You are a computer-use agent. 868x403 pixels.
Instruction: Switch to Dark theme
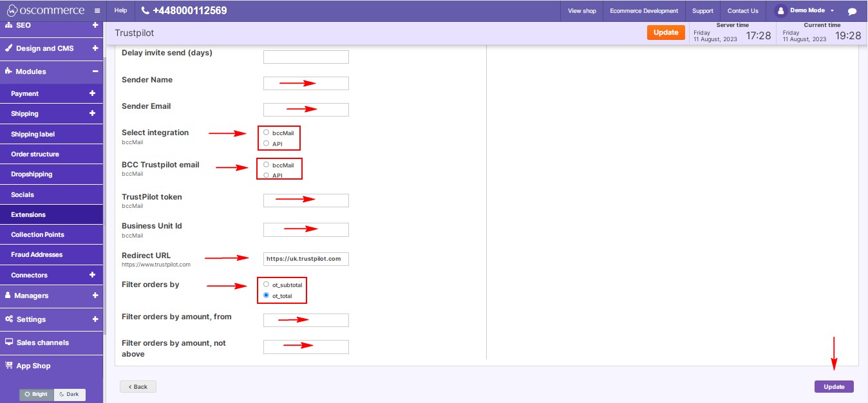(x=70, y=394)
